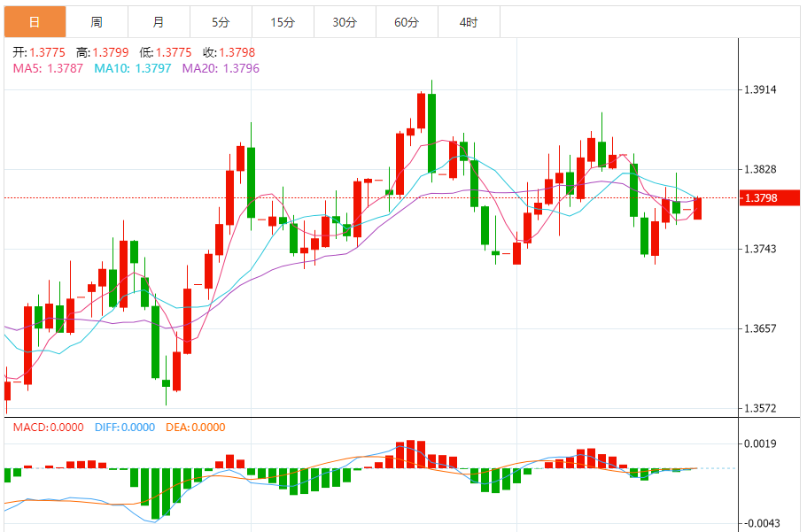
Task: Open the 4时 timeframe tab
Action: coord(469,22)
